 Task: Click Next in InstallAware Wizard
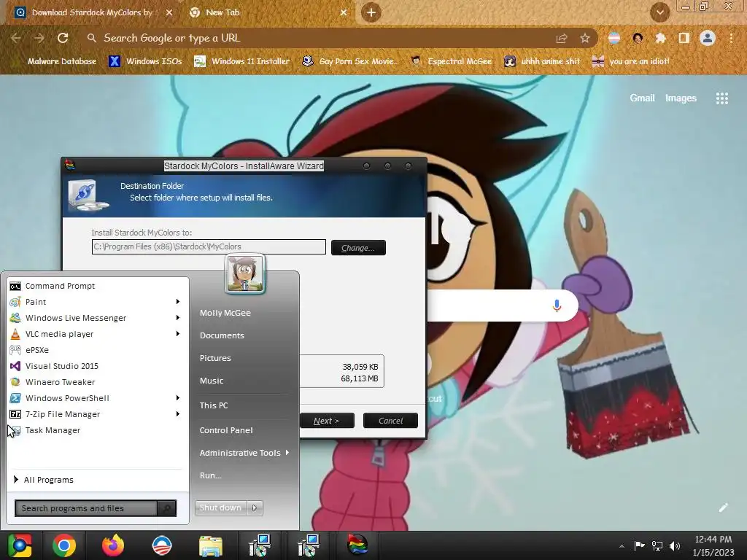327,421
